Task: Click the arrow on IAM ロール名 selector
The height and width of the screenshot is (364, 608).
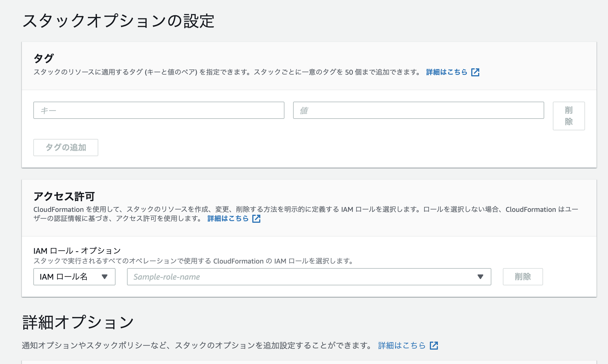Action: point(105,277)
